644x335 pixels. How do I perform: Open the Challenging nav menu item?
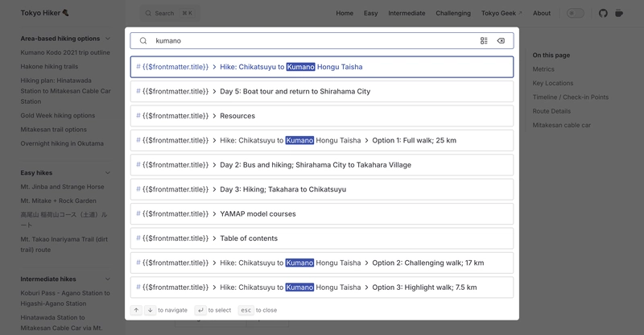click(453, 13)
